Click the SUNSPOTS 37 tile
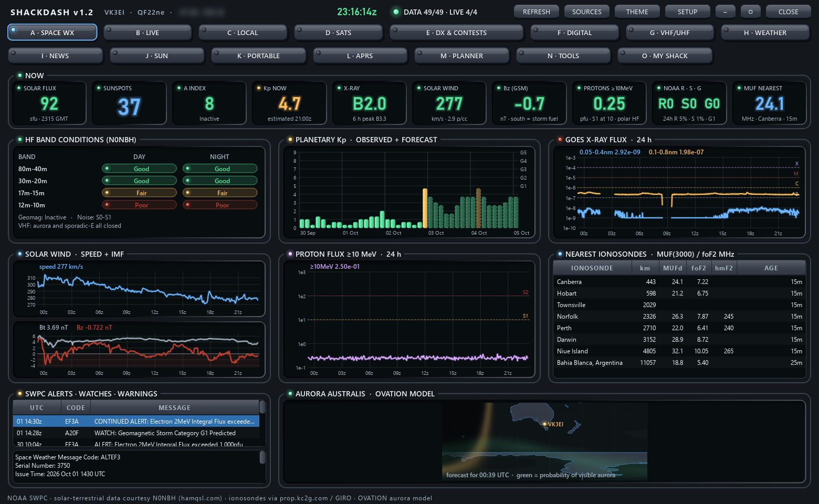This screenshot has height=504, width=819. click(129, 103)
